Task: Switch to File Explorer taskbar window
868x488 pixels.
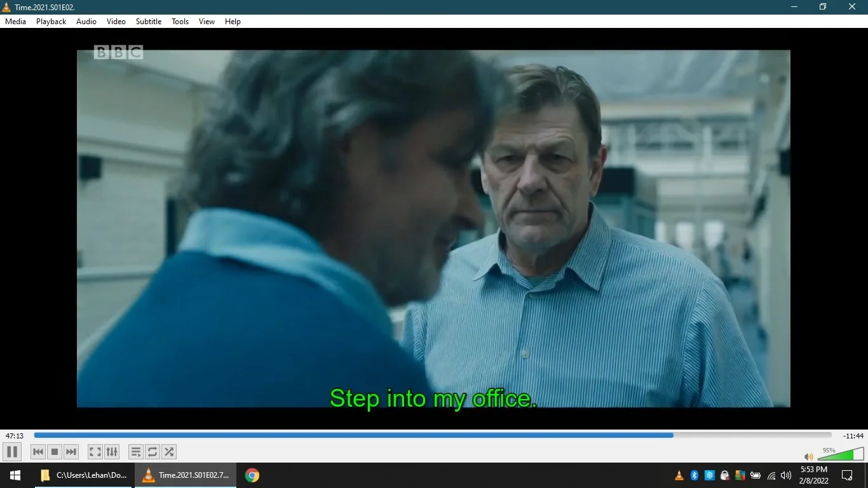Action: point(84,475)
